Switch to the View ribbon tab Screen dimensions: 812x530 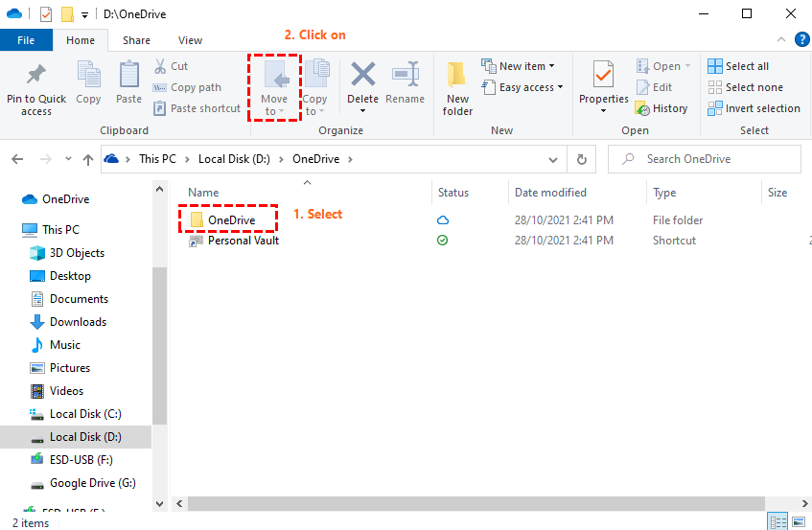tap(190, 40)
